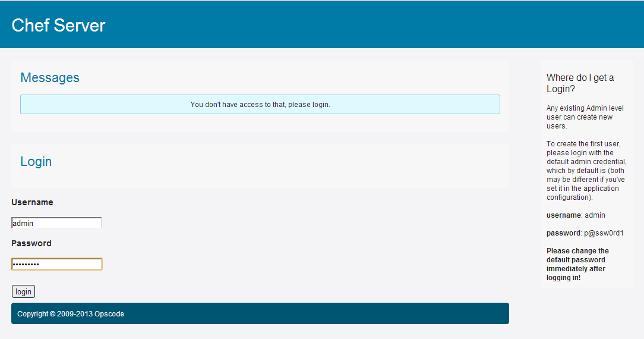This screenshot has height=339, width=644.
Task: Select the Username label
Action: tap(33, 202)
